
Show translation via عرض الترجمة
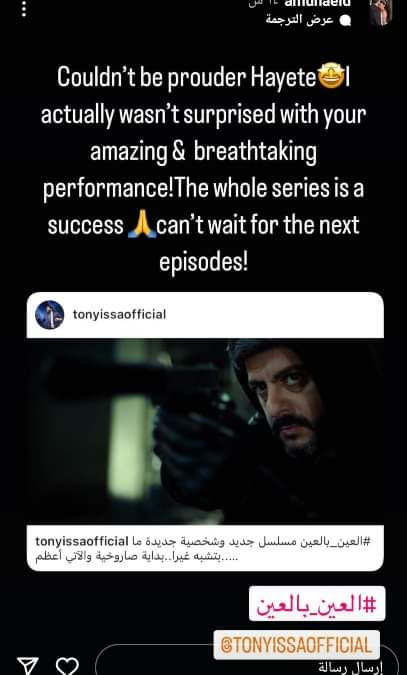tap(300, 20)
